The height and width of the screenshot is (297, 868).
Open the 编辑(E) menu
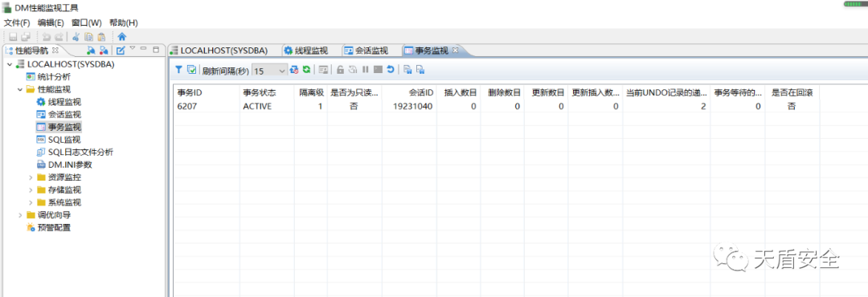[x=51, y=22]
